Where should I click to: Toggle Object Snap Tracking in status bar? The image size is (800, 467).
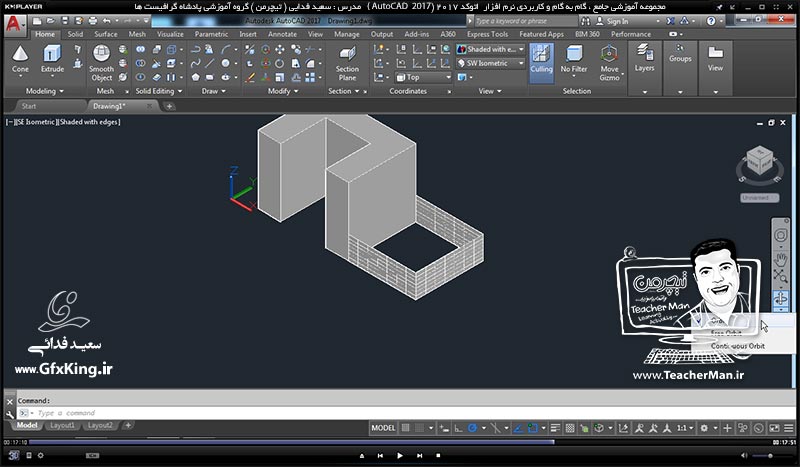[518, 428]
